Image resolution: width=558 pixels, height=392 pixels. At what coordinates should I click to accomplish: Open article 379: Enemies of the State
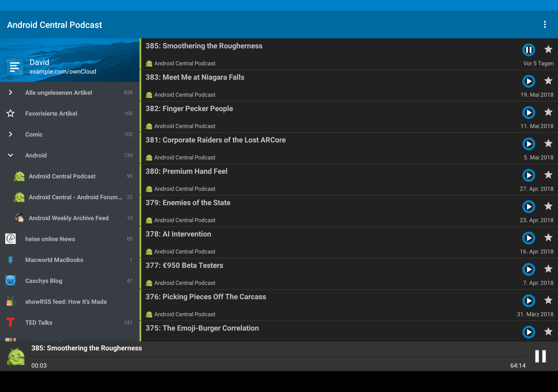coord(188,203)
